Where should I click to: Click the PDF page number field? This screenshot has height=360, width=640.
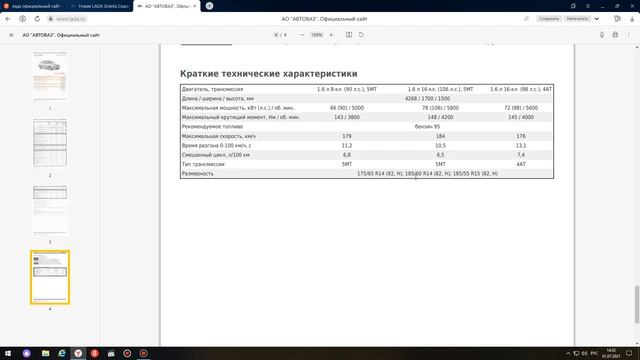pos(276,35)
